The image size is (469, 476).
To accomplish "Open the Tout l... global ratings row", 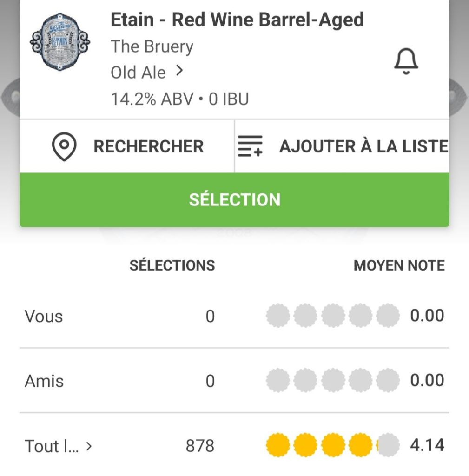I will [51, 446].
